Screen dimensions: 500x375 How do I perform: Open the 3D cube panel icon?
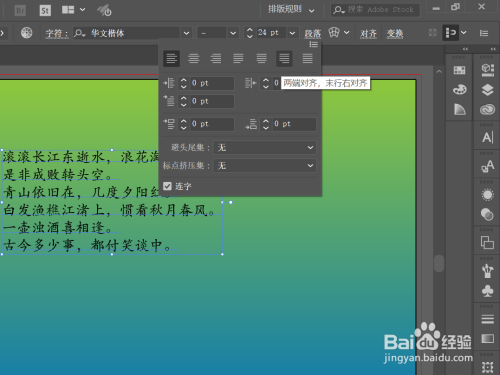coord(487,69)
